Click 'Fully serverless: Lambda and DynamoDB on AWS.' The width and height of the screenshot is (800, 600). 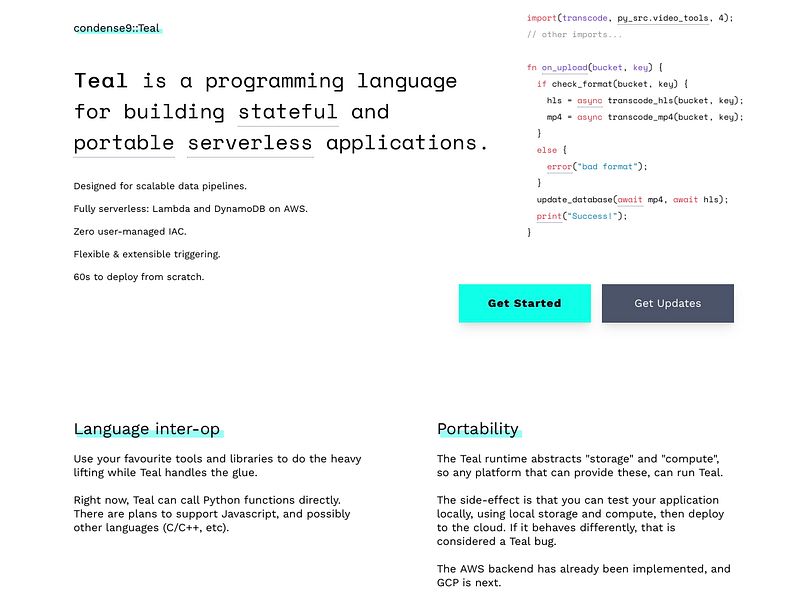point(191,209)
